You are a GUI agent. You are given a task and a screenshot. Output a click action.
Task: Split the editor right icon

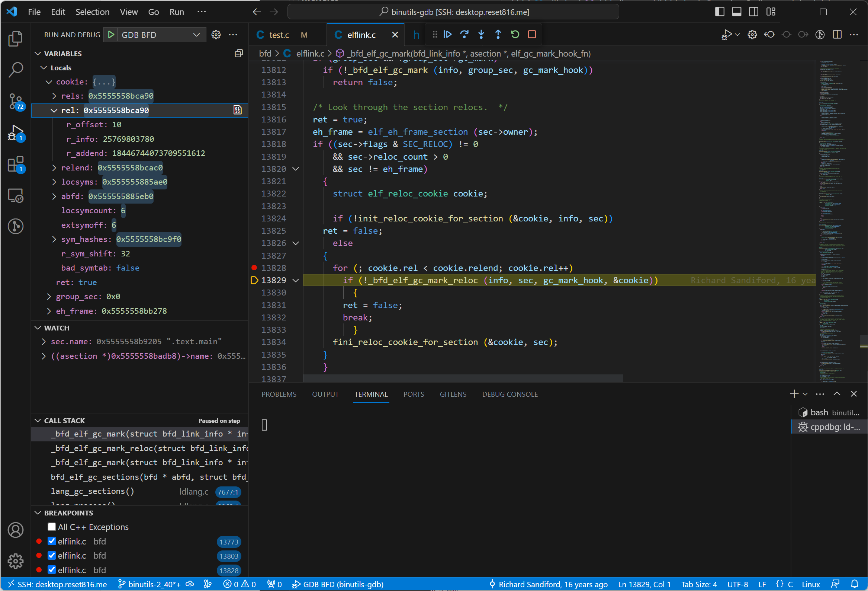(837, 35)
